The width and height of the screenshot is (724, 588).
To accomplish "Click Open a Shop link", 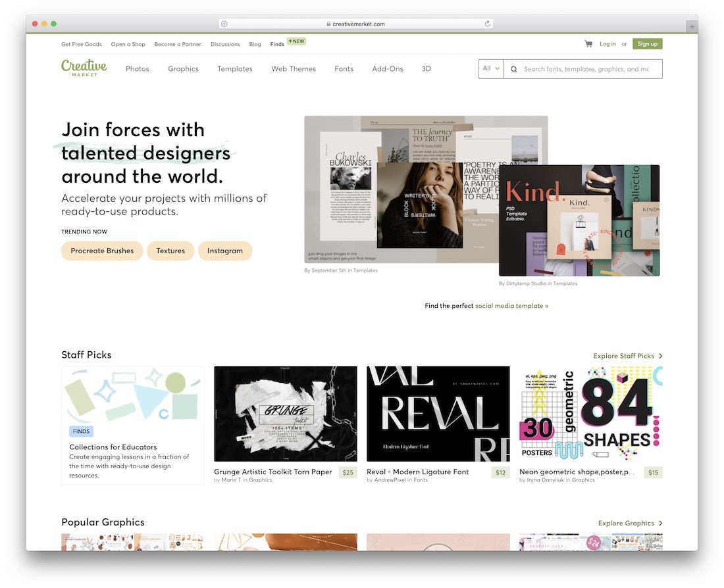I will (x=128, y=44).
